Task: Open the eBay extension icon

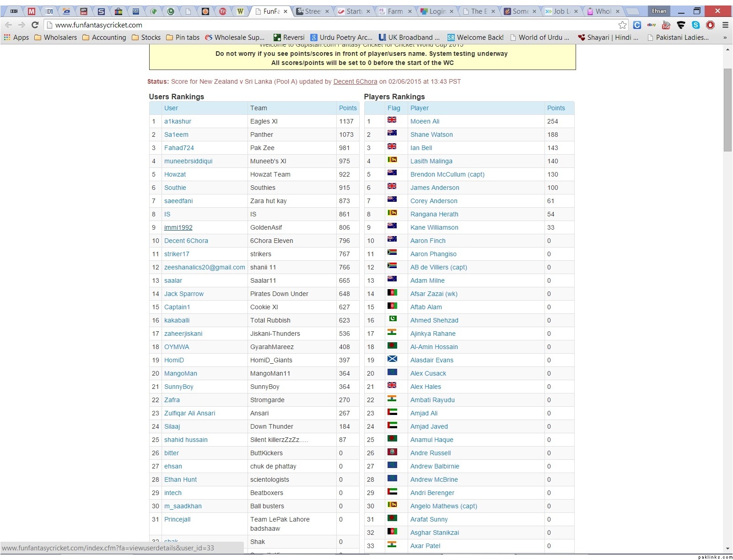Action: click(x=652, y=25)
